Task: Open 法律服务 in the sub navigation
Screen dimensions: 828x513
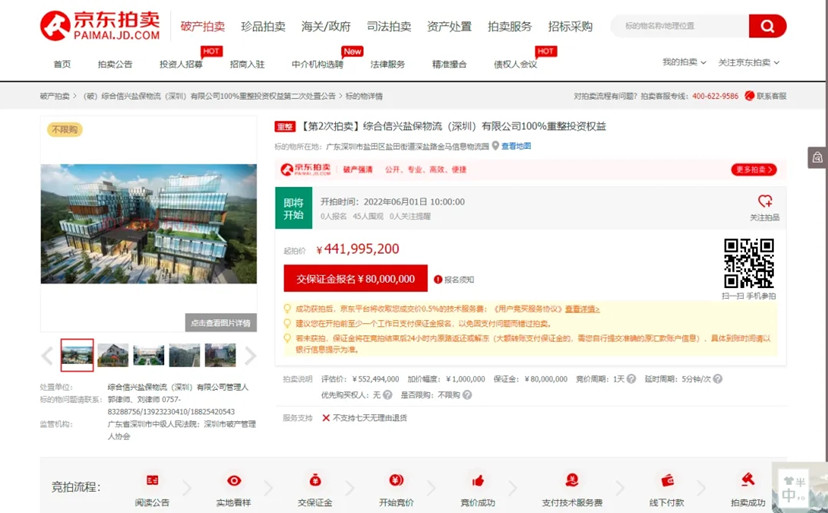Action: coord(388,64)
